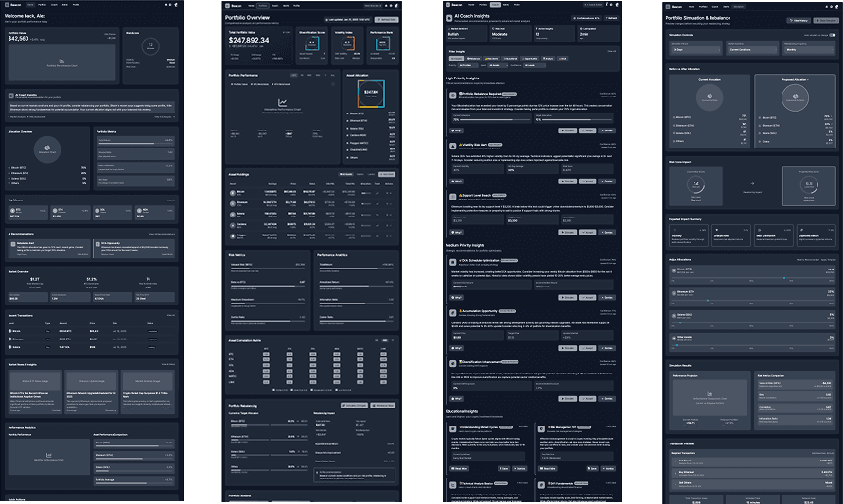This screenshot has width=843, height=504.
Task: Adjust the Ethereum allocation slider in Adjust Allocations
Action: coord(752,301)
